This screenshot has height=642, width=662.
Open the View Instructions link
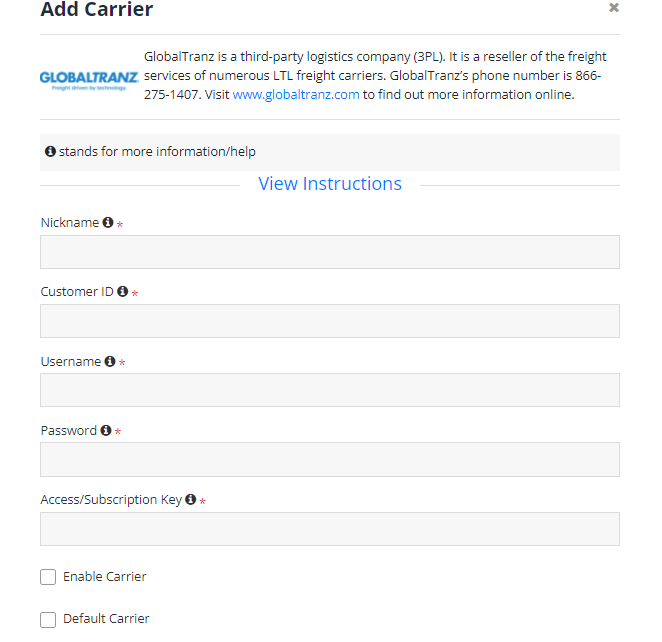coord(330,184)
